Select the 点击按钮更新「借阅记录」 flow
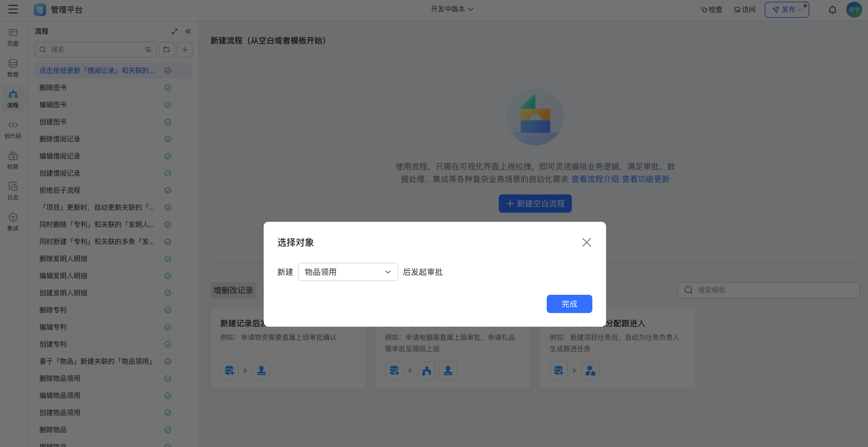 click(113, 71)
